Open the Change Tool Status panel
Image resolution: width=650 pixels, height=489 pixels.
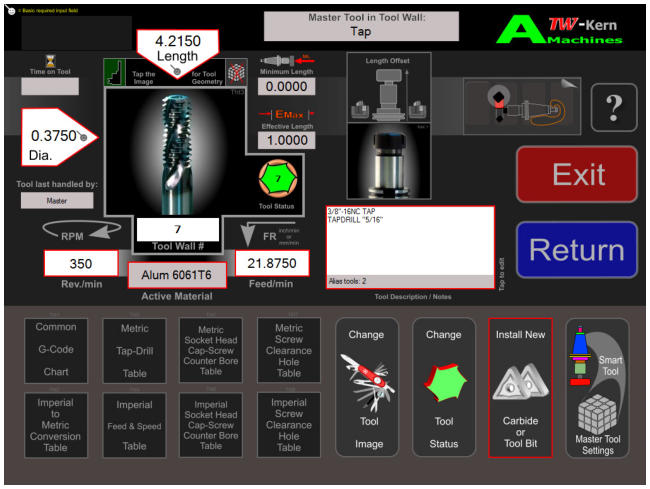click(444, 387)
